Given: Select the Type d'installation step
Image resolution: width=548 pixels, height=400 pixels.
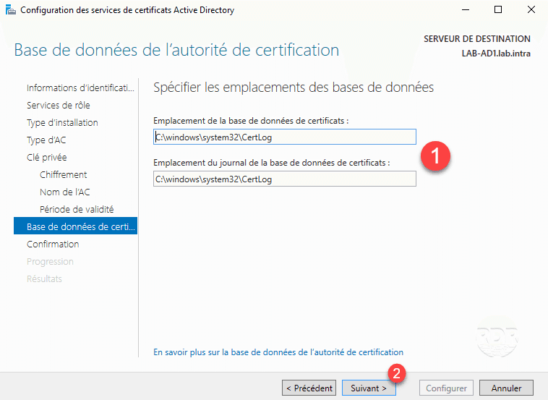Looking at the screenshot, I should (62, 123).
